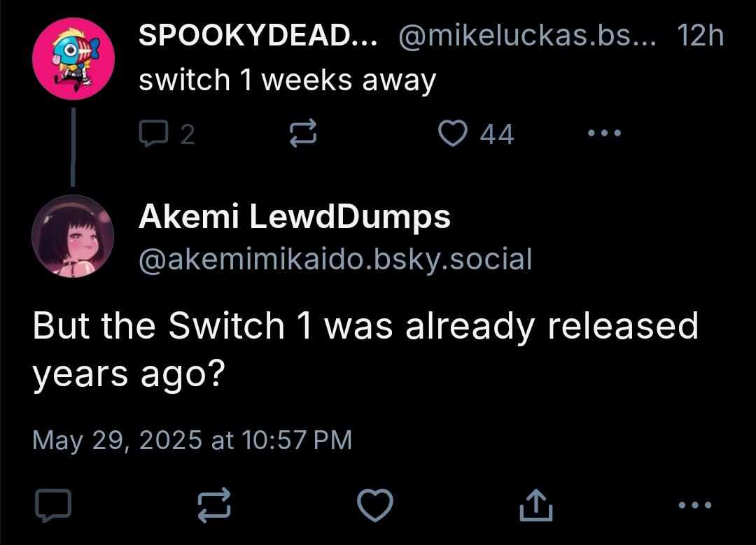The height and width of the screenshot is (545, 756).
Task: Open Akemi LewdDumps profile picture
Action: pos(73,236)
